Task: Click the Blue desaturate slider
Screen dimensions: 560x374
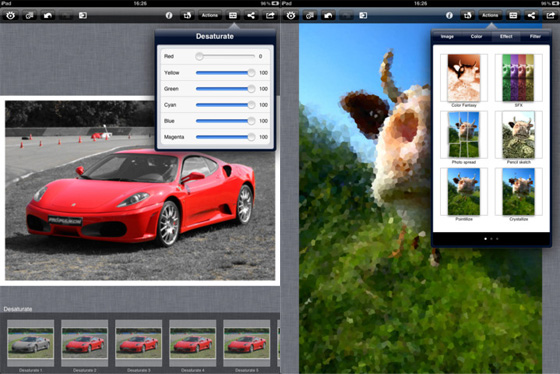Action: pyautogui.click(x=225, y=121)
